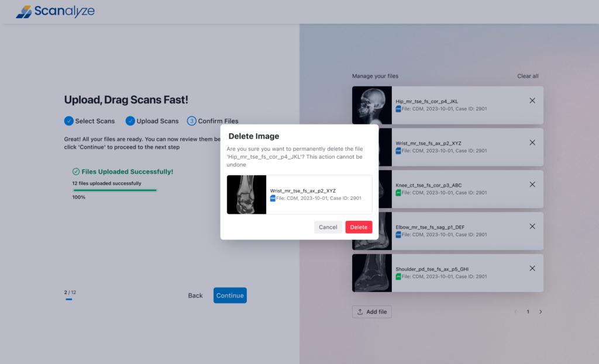Confirm deletion with the red Delete button
The width and height of the screenshot is (599, 364).
tap(359, 227)
